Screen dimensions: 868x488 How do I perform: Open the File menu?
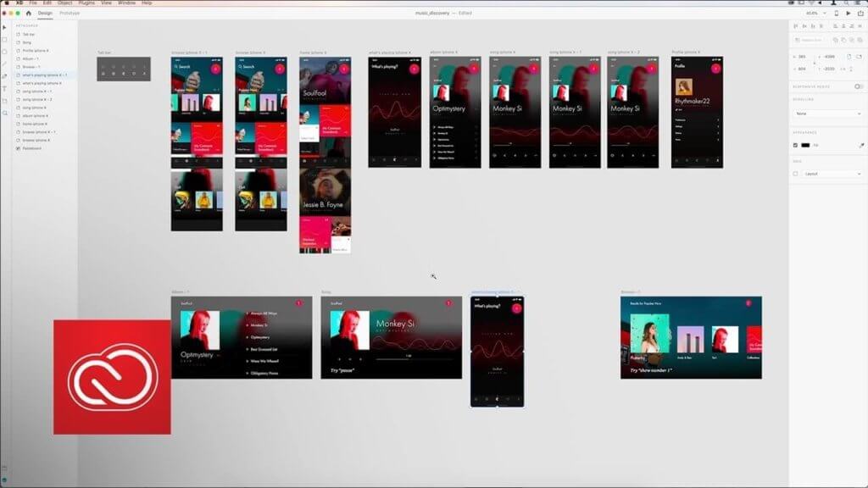click(x=33, y=3)
